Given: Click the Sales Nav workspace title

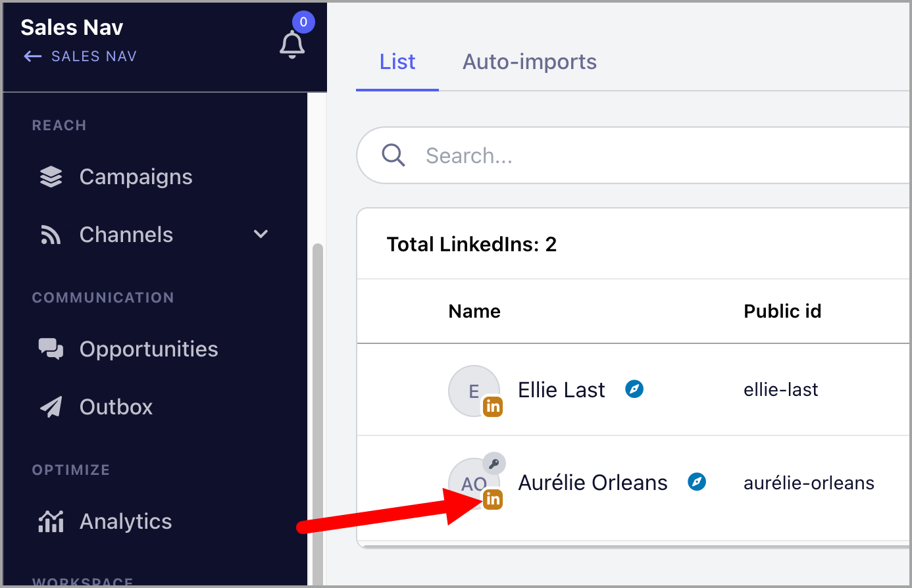Looking at the screenshot, I should click(x=72, y=28).
